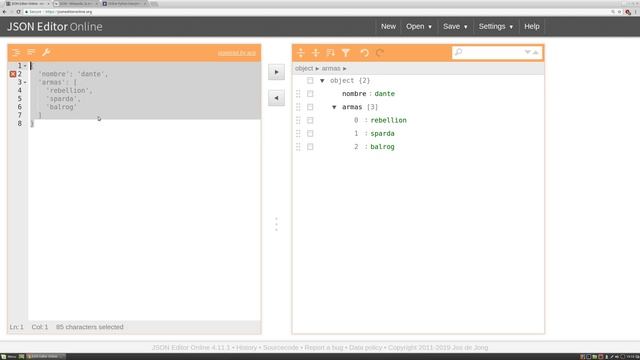640x360 pixels.
Task: Open drag handle menu of balrog row
Action: (x=298, y=147)
